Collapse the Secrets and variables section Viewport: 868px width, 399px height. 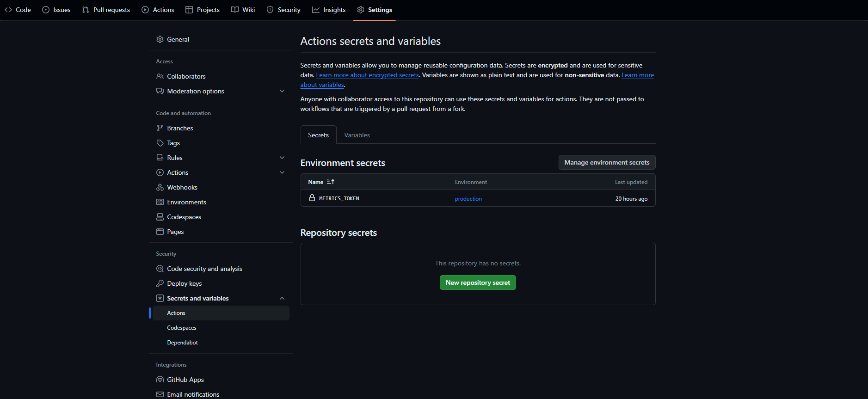282,298
